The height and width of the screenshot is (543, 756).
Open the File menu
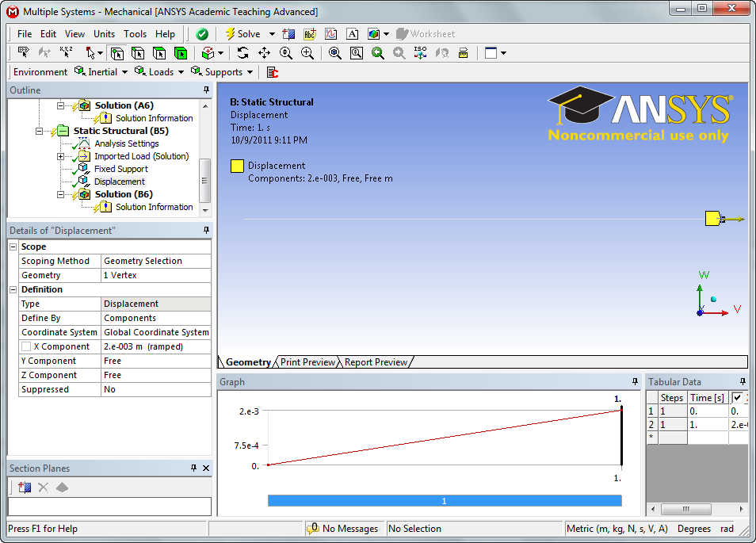click(24, 34)
